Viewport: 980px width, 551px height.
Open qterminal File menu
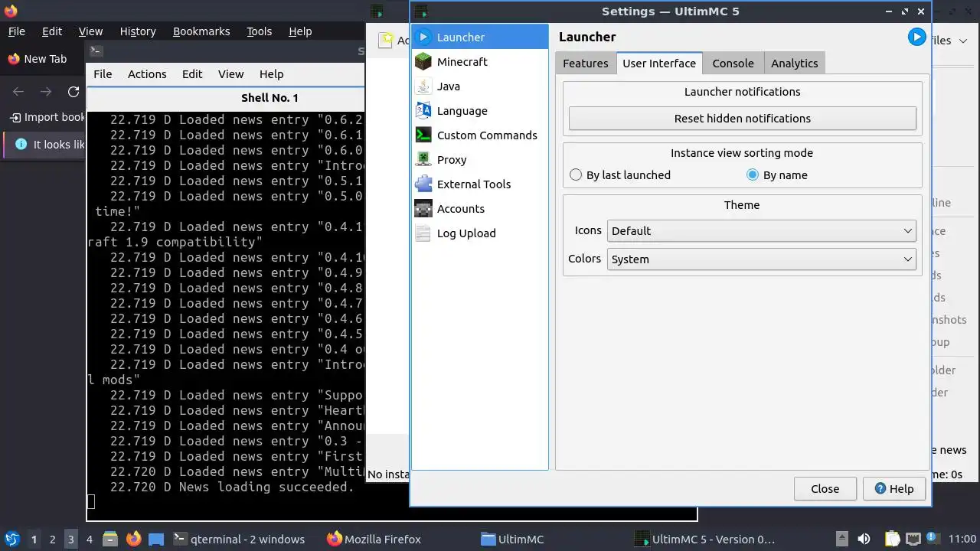[103, 74]
